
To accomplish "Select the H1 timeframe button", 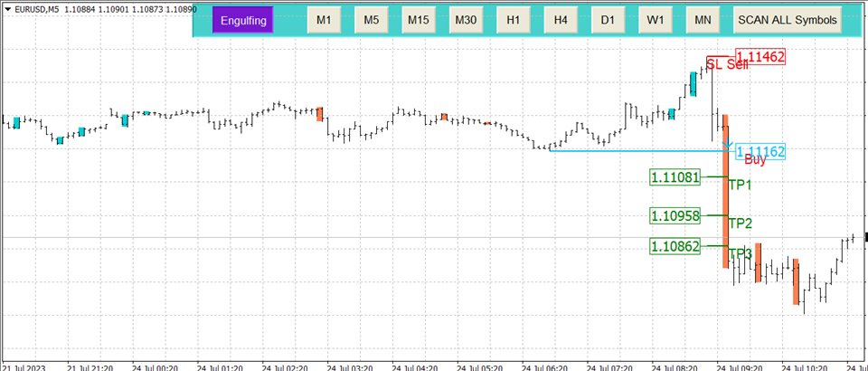I will pyautogui.click(x=513, y=20).
